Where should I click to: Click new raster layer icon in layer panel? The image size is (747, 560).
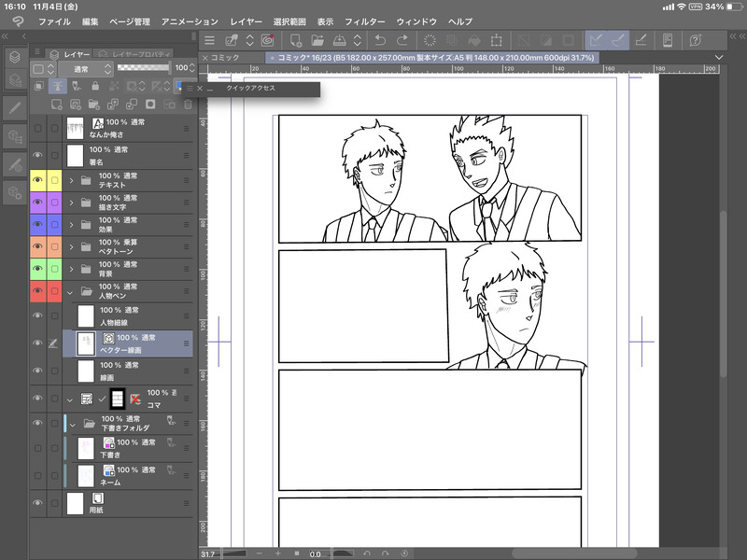pos(57,105)
